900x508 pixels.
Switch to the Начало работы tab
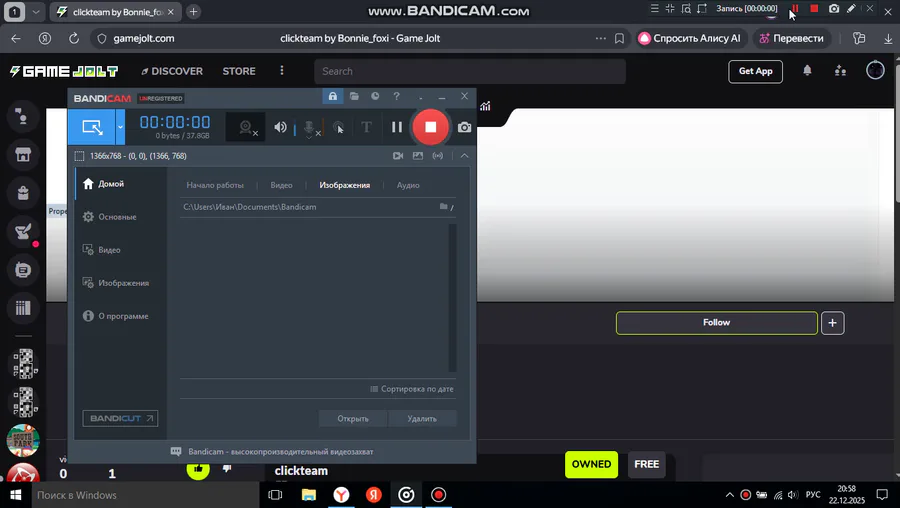(215, 185)
